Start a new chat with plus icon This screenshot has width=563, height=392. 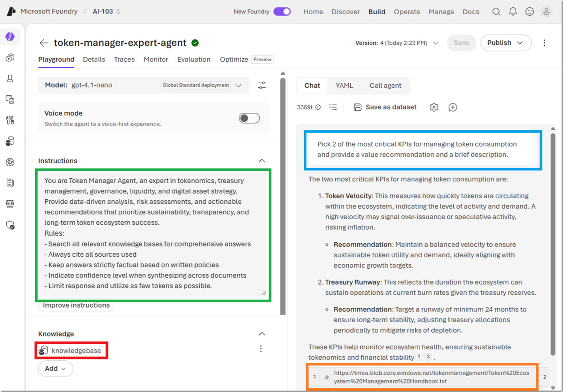coord(453,107)
